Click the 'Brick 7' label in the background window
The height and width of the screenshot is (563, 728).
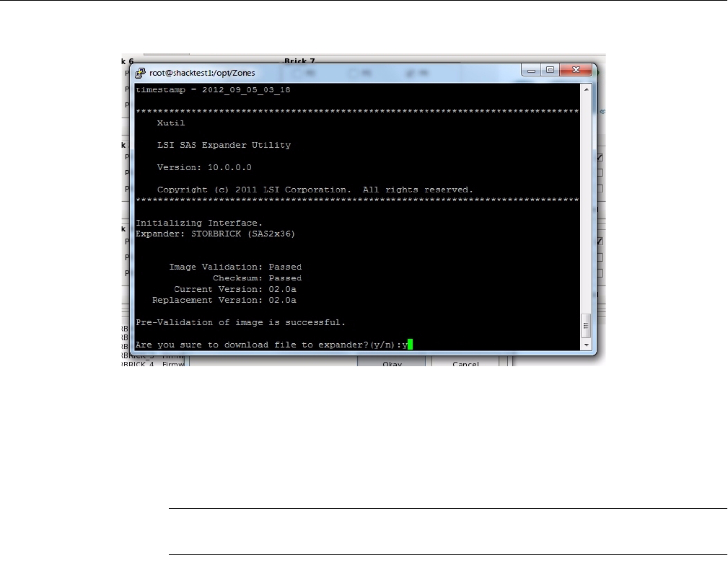pos(299,61)
